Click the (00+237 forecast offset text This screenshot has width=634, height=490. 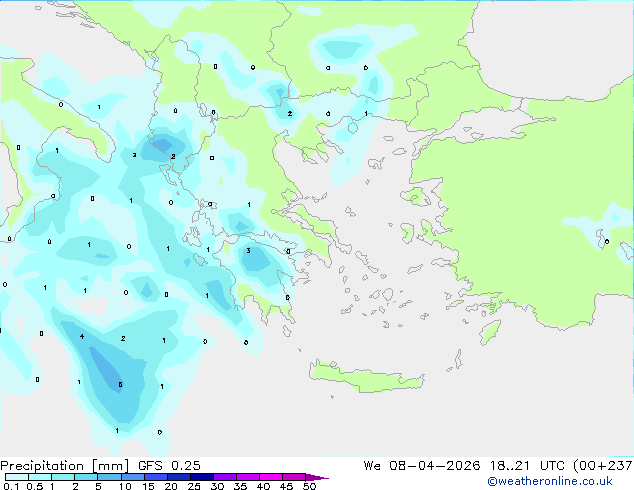click(603, 466)
